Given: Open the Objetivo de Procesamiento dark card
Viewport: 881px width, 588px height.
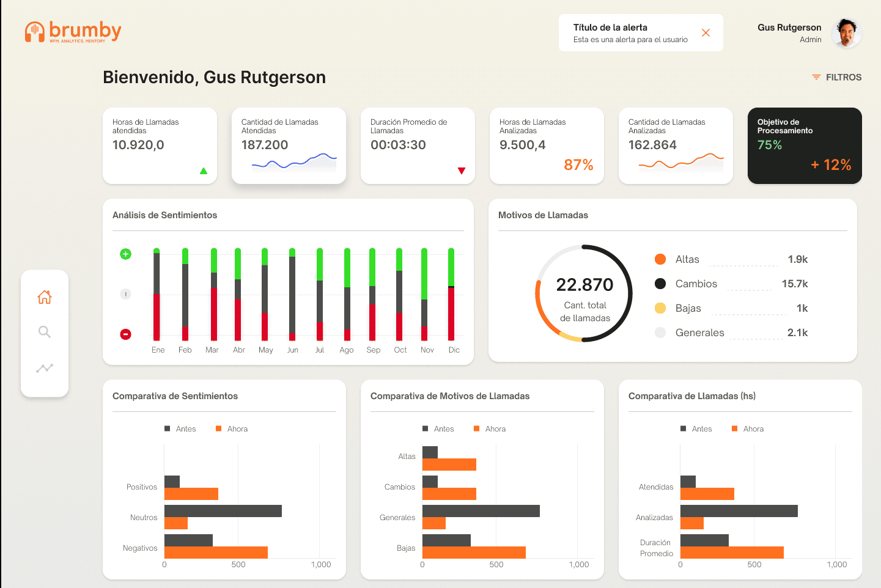Looking at the screenshot, I should 805,145.
